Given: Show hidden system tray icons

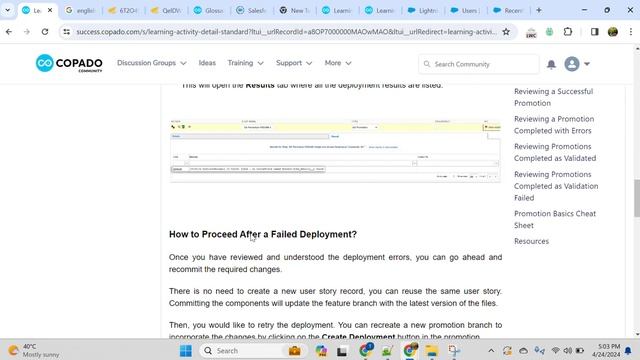Looking at the screenshot, I should [491, 351].
